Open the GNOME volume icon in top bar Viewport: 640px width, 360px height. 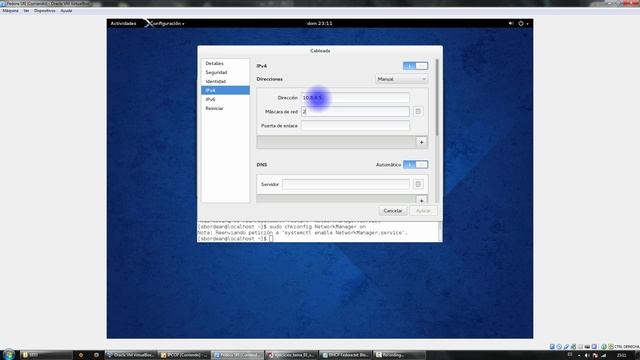click(511, 24)
